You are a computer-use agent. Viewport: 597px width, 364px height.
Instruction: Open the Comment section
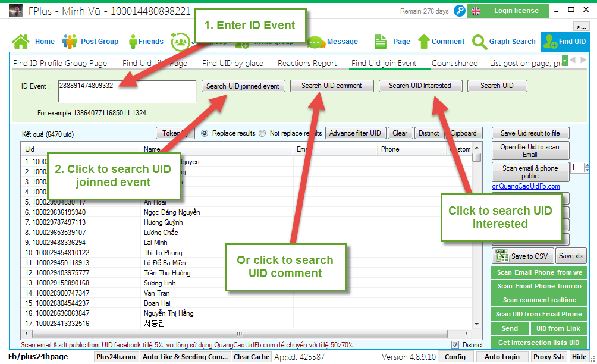[x=441, y=42]
